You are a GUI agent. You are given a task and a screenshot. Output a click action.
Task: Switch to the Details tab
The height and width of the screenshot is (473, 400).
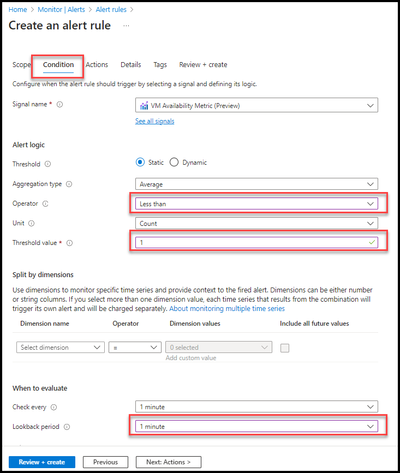131,65
